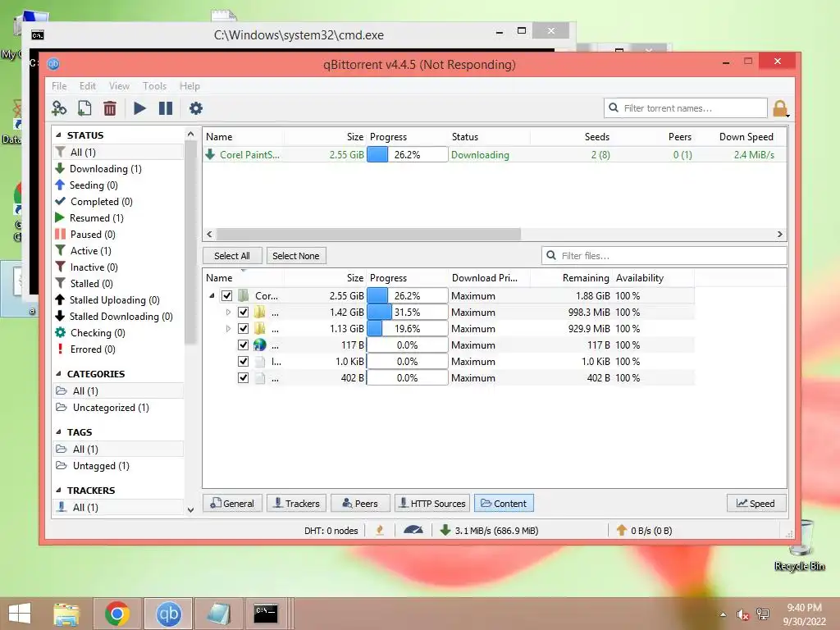The width and height of the screenshot is (840, 630).
Task: Open Chrome from the Windows taskbar
Action: pyautogui.click(x=117, y=614)
